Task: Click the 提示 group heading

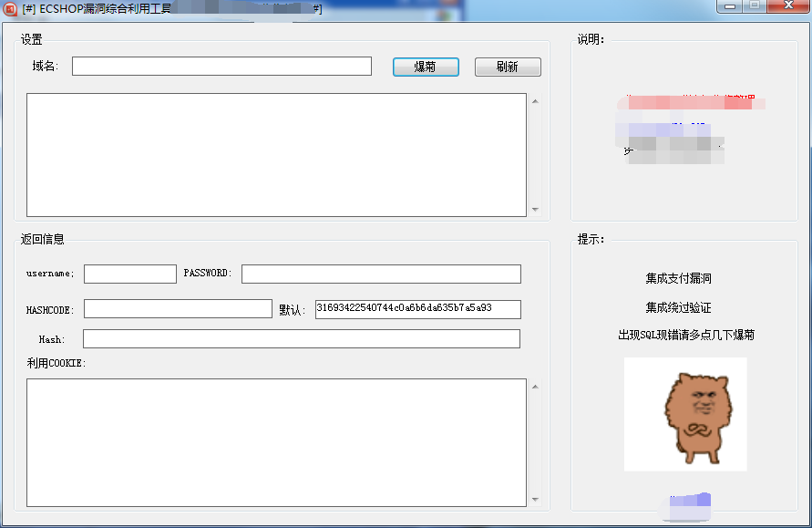Action: 591,239
